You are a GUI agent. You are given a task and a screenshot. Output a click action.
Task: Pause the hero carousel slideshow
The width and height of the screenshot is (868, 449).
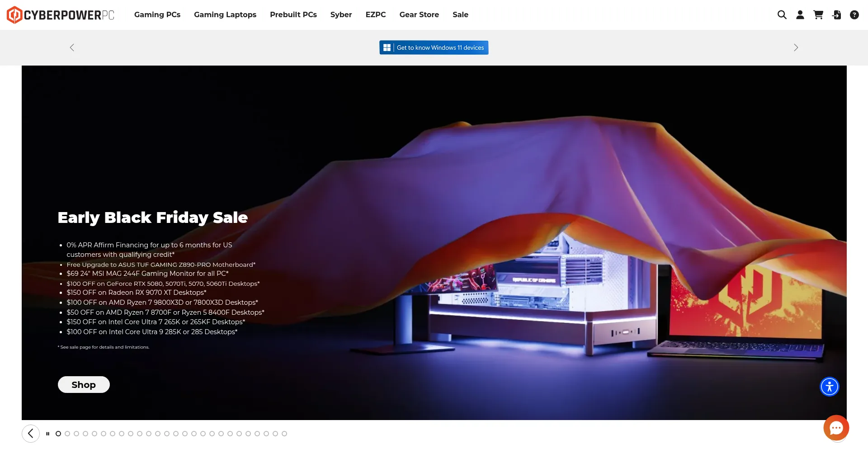47,434
